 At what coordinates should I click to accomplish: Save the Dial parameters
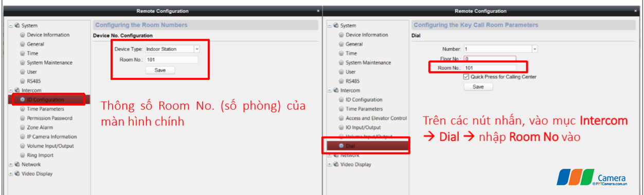tap(478, 87)
